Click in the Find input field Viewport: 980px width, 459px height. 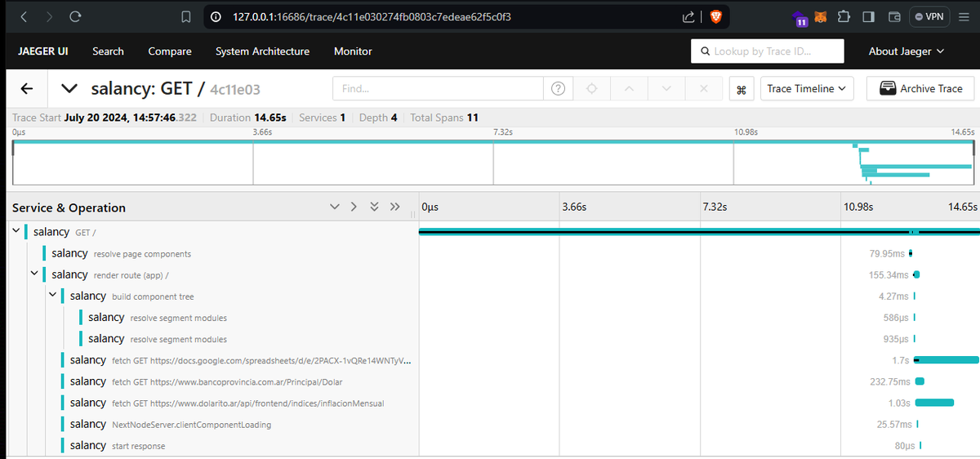tap(439, 88)
